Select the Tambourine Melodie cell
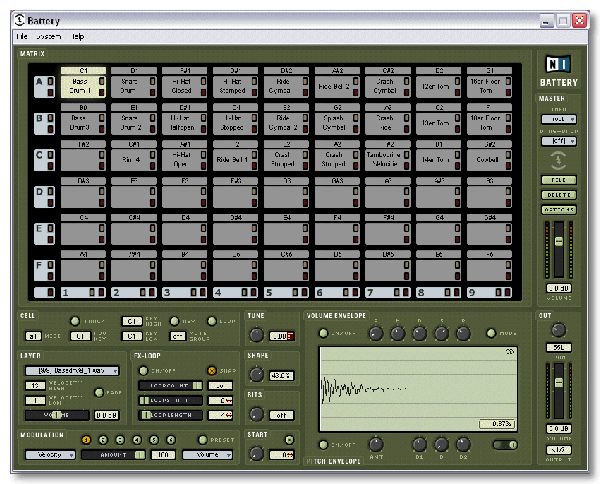Viewport: 600px width, 484px height. [388, 160]
